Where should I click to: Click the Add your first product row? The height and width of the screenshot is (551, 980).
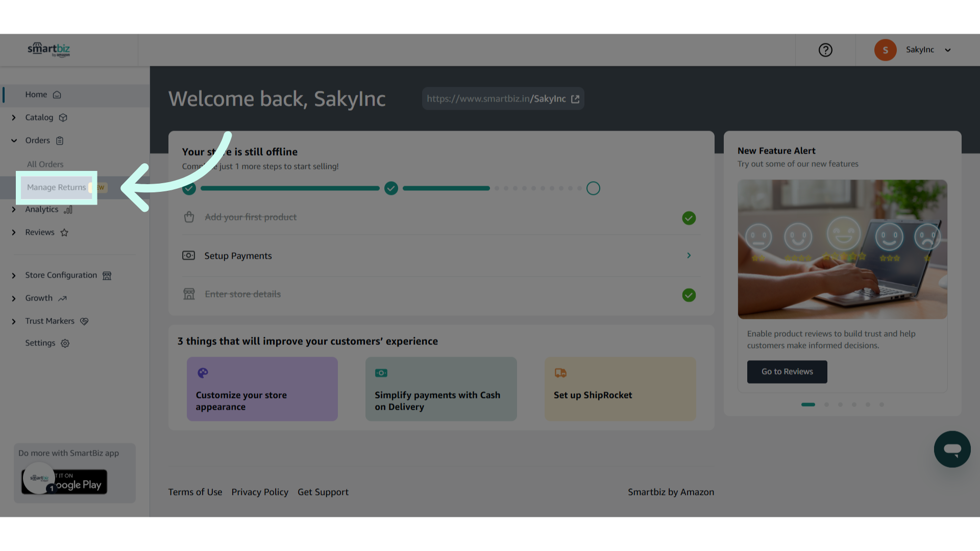point(441,217)
